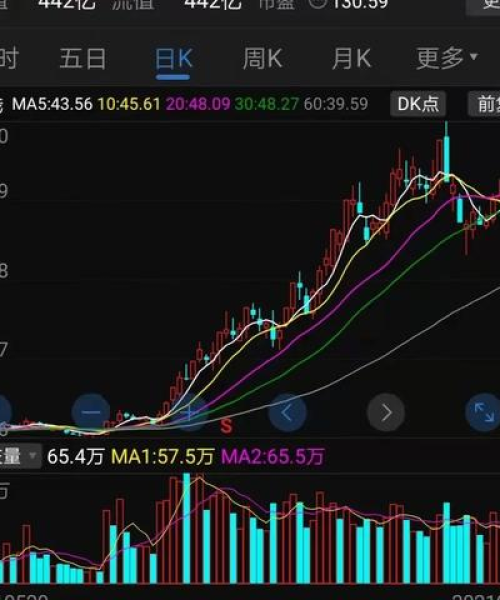Toggle the DK点 indicator

(x=418, y=104)
